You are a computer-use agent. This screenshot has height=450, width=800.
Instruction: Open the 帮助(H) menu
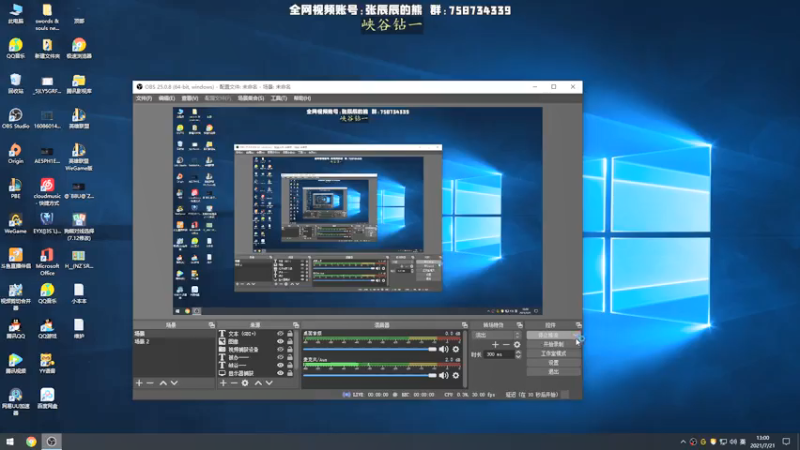pos(302,98)
